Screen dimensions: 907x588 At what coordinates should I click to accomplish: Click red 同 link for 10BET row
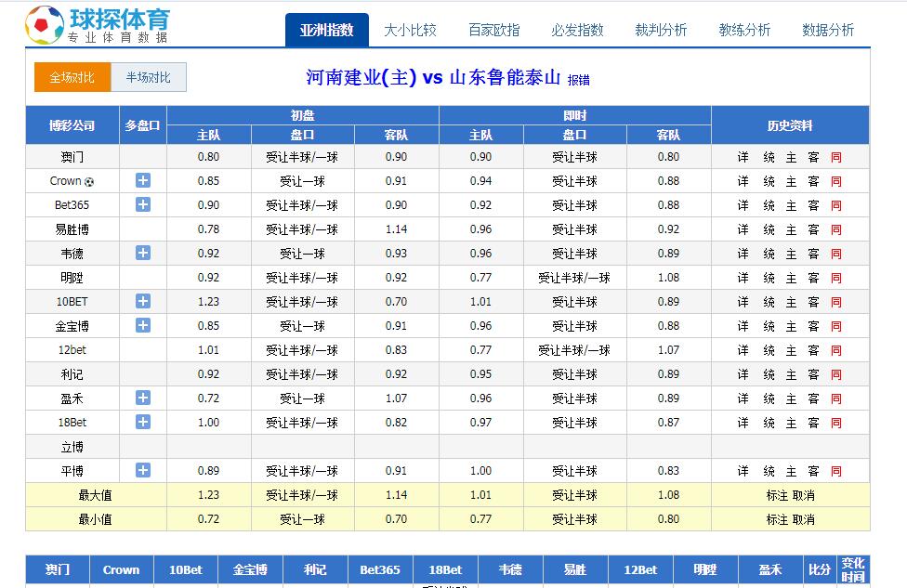coord(835,303)
